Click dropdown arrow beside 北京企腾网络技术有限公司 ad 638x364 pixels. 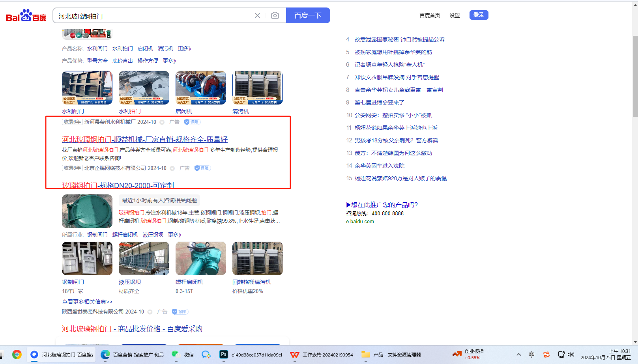[x=172, y=168]
